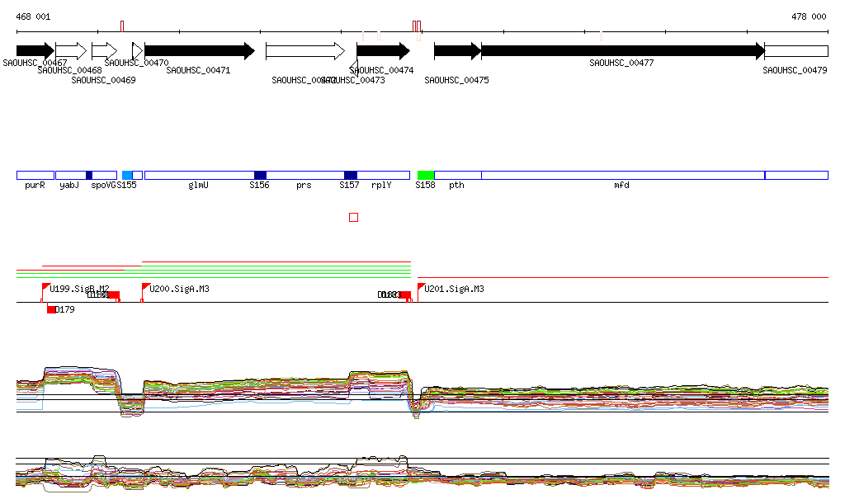Viewport: 845px width, 504px height.
Task: Click the SAOUHSC_00474 black gene arrow
Action: tap(383, 51)
